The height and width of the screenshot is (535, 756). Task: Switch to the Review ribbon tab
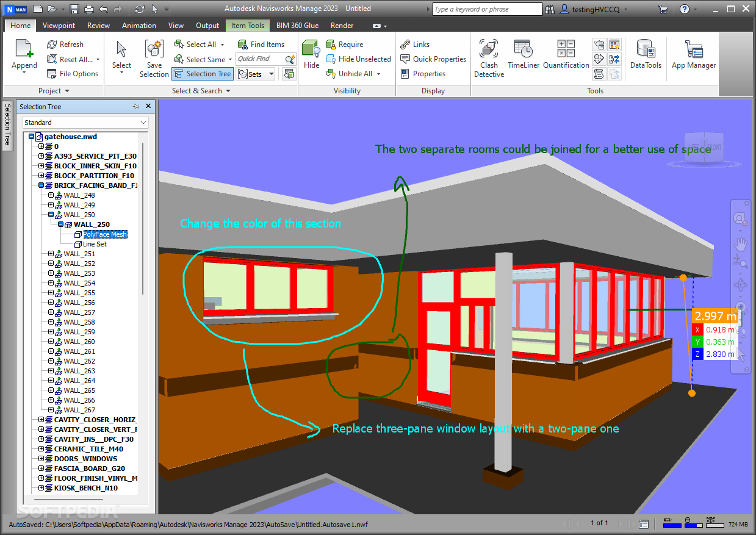[99, 26]
